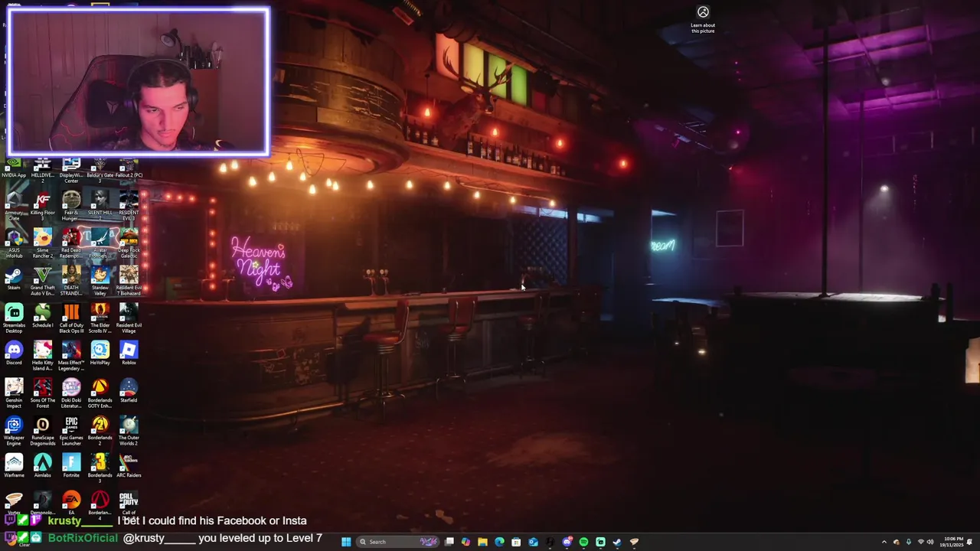Screen dimensions: 980x551
Task: Open the Slime Rancher 2 shortcut
Action: coord(42,243)
